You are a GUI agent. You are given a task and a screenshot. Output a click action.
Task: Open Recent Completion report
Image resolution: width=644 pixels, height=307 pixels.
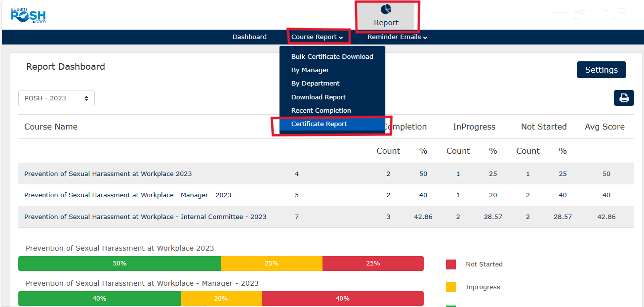(x=321, y=111)
